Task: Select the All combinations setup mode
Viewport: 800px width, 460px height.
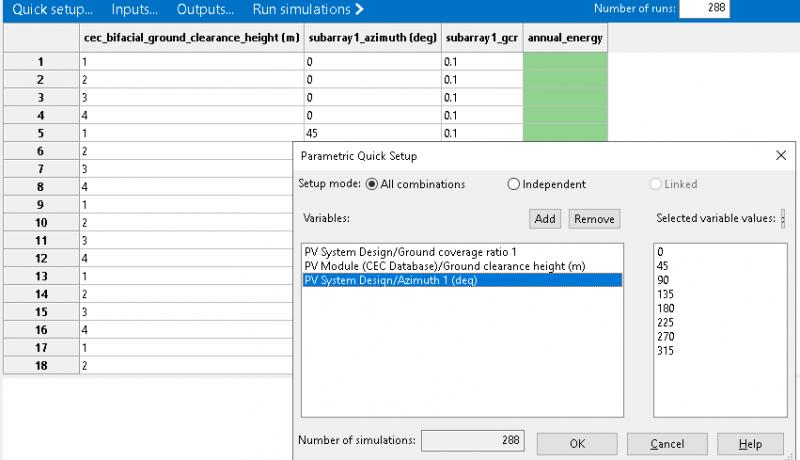Action: pyautogui.click(x=372, y=184)
